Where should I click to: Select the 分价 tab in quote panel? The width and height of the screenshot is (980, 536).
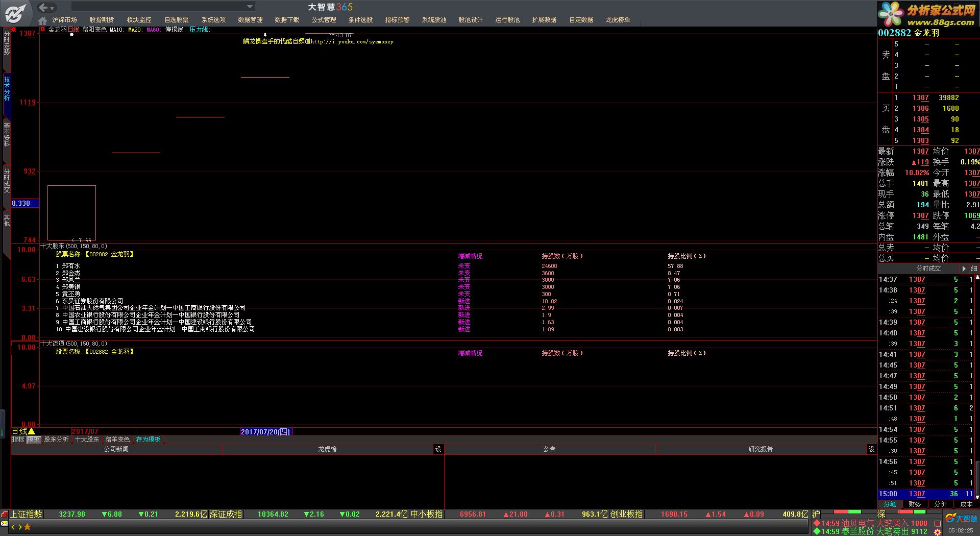pyautogui.click(x=940, y=504)
